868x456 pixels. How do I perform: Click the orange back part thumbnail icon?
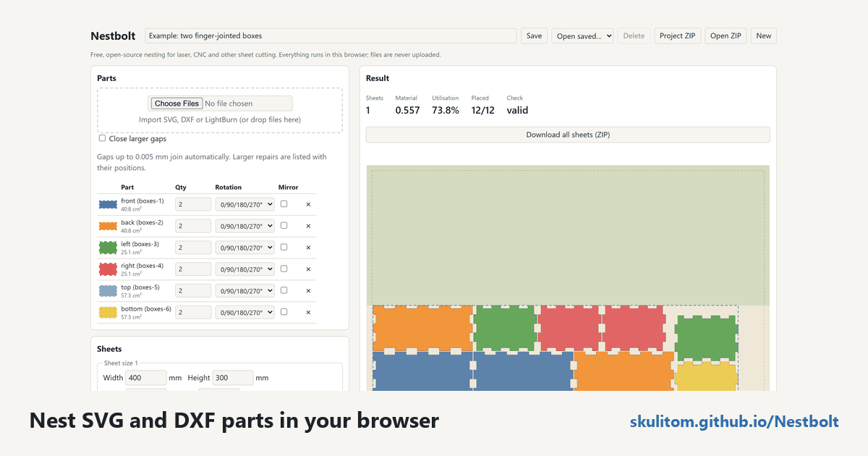pyautogui.click(x=108, y=226)
